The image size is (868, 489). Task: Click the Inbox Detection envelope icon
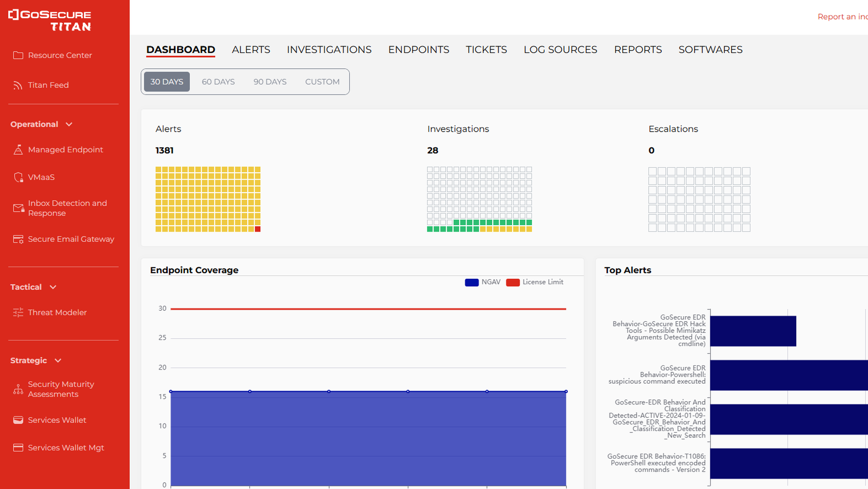point(19,208)
